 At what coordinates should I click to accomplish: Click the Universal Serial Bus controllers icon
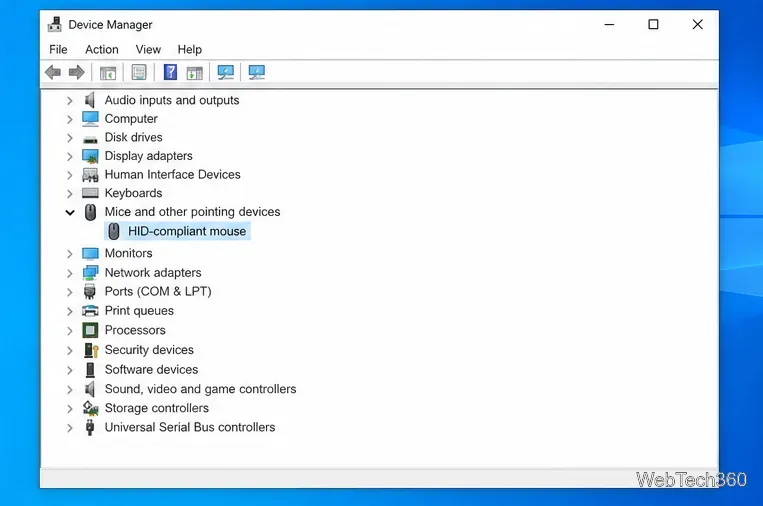point(90,427)
